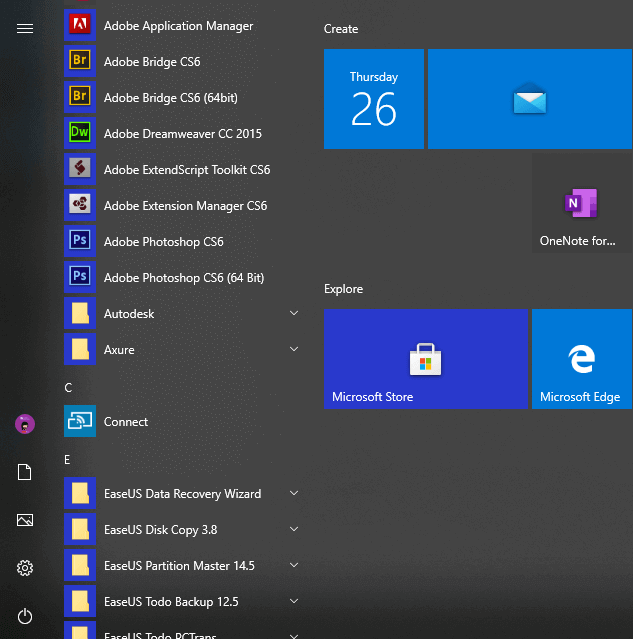Open the Microsoft Store tile

click(426, 359)
